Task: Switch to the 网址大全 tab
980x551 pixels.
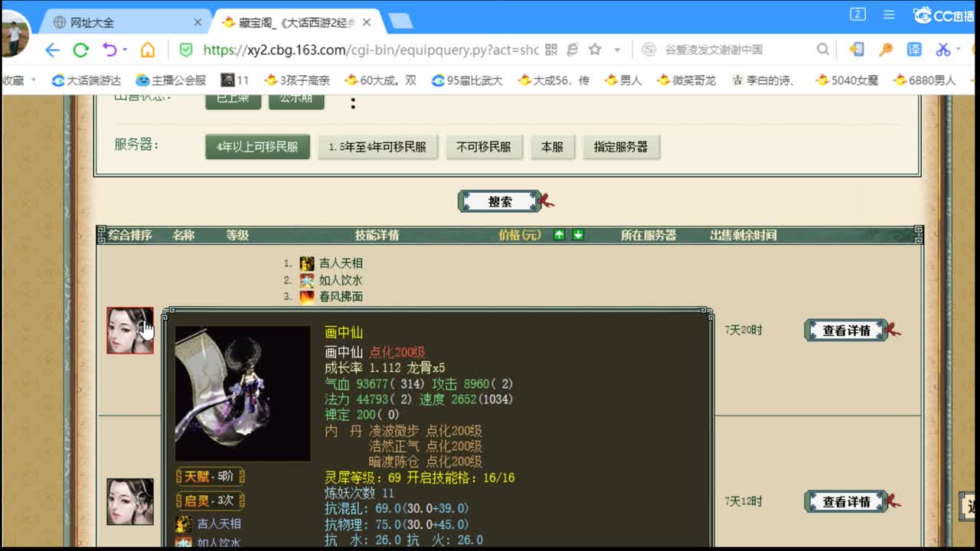Action: coord(122,22)
